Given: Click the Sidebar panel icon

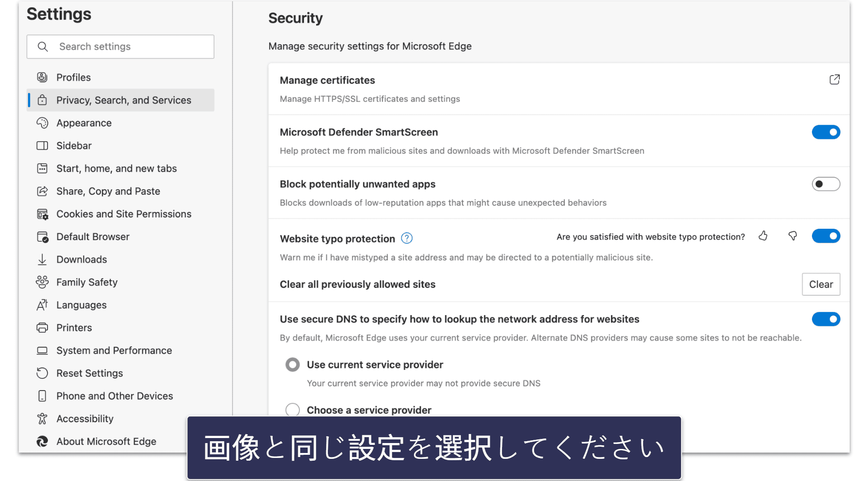Looking at the screenshot, I should point(42,146).
